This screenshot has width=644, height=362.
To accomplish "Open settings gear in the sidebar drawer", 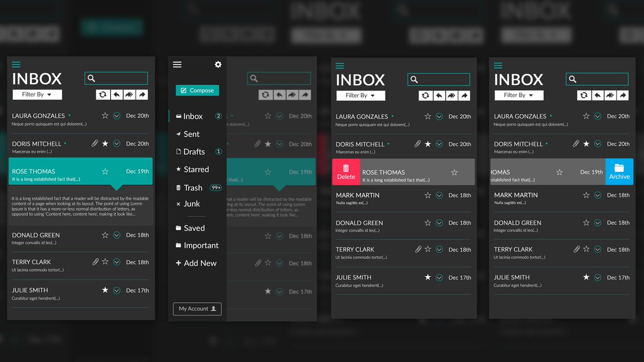I will point(218,64).
